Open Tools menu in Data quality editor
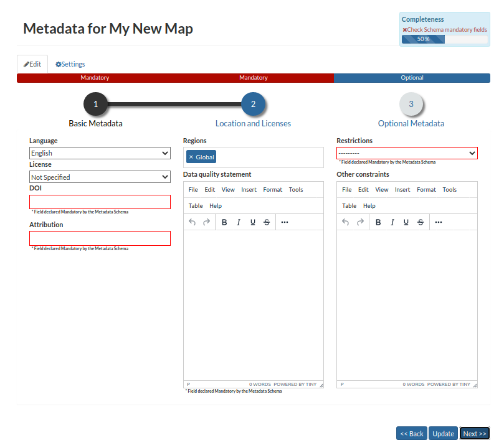The height and width of the screenshot is (445, 504). [x=296, y=189]
